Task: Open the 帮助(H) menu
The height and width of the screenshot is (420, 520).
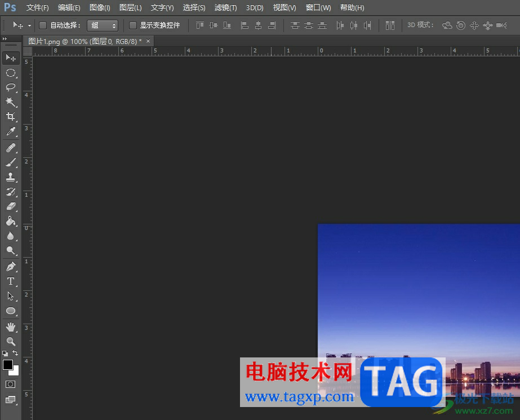Action: click(352, 8)
